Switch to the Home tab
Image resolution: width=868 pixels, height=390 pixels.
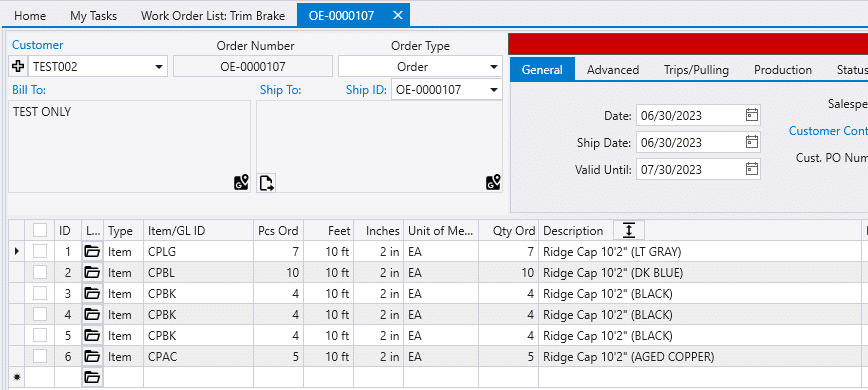(x=30, y=16)
